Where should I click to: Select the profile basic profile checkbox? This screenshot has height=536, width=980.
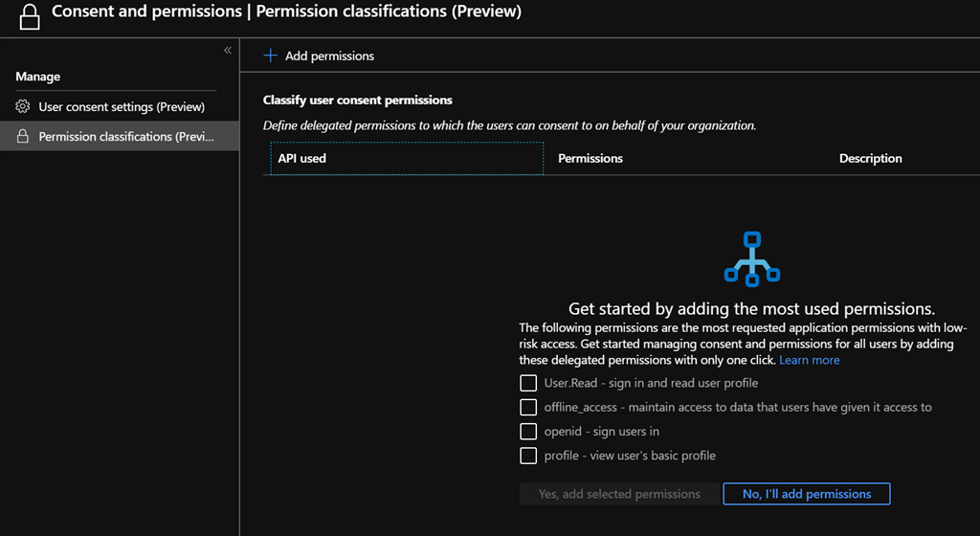[528, 456]
